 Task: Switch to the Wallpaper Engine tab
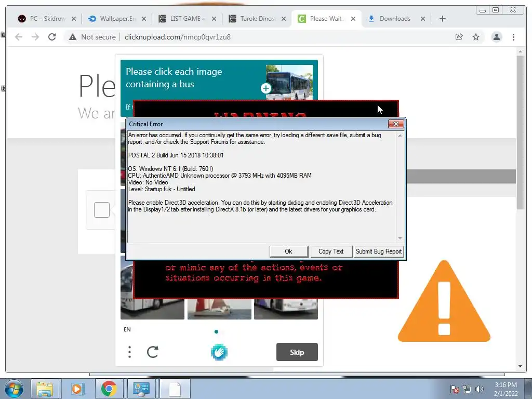[x=117, y=19]
